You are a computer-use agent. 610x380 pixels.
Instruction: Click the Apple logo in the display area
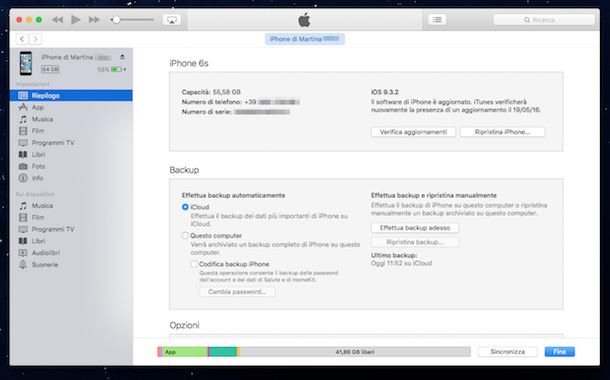[304, 19]
